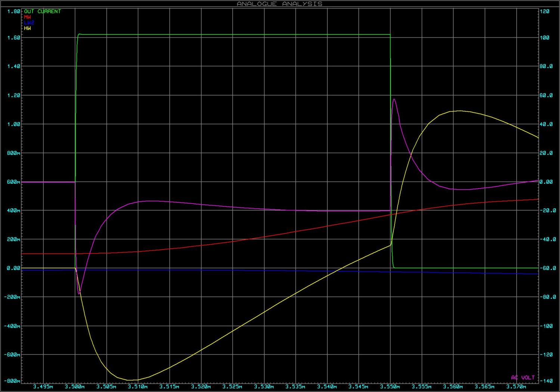Click the -60.0 right axis value

[x=548, y=268]
